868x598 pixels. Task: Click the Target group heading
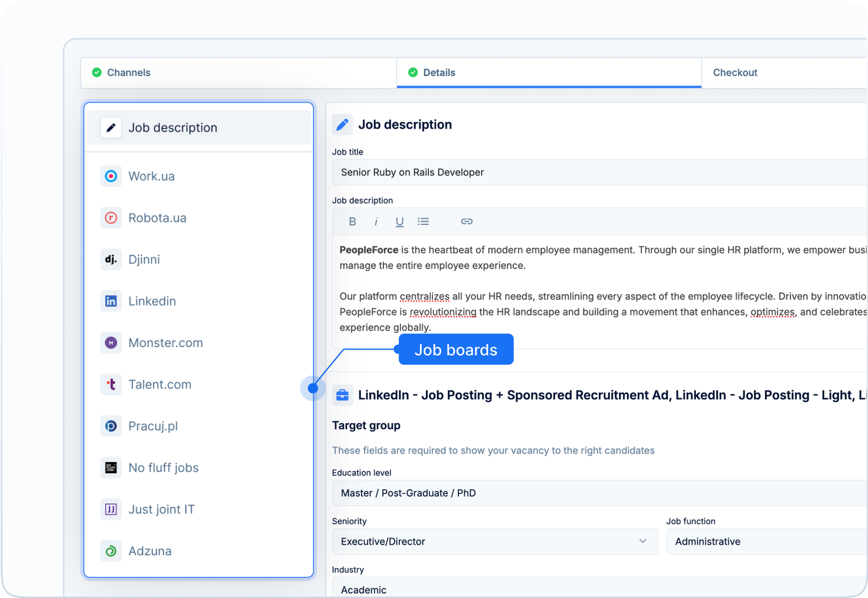[366, 425]
